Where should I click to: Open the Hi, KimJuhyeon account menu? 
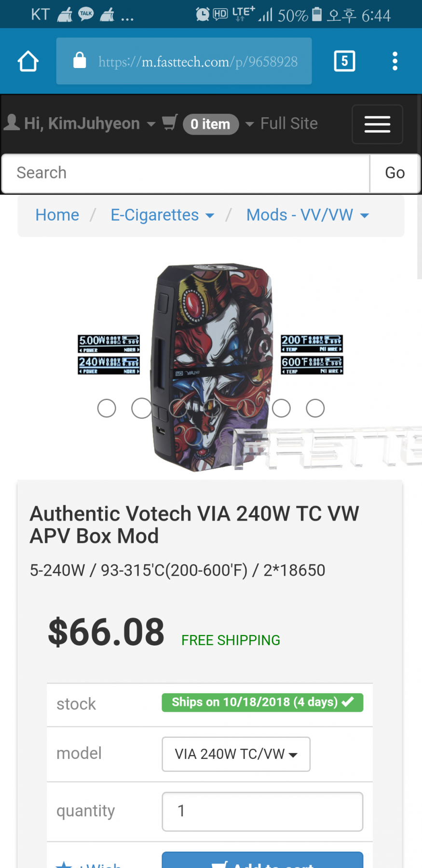pos(90,124)
